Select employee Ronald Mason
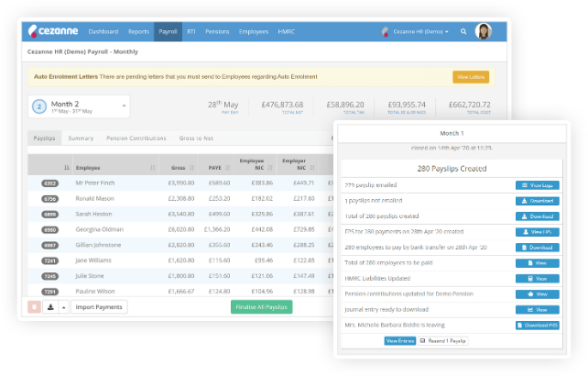Viewport: 588px width, 376px height. pyautogui.click(x=94, y=198)
